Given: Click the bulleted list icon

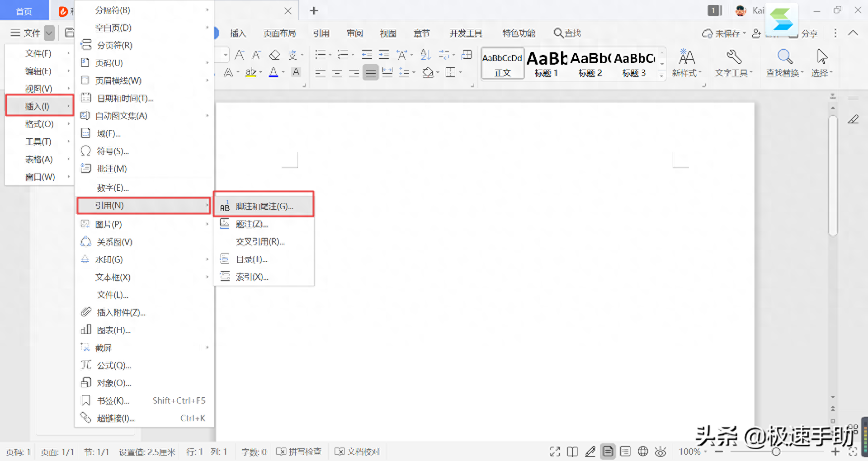Looking at the screenshot, I should point(321,55).
